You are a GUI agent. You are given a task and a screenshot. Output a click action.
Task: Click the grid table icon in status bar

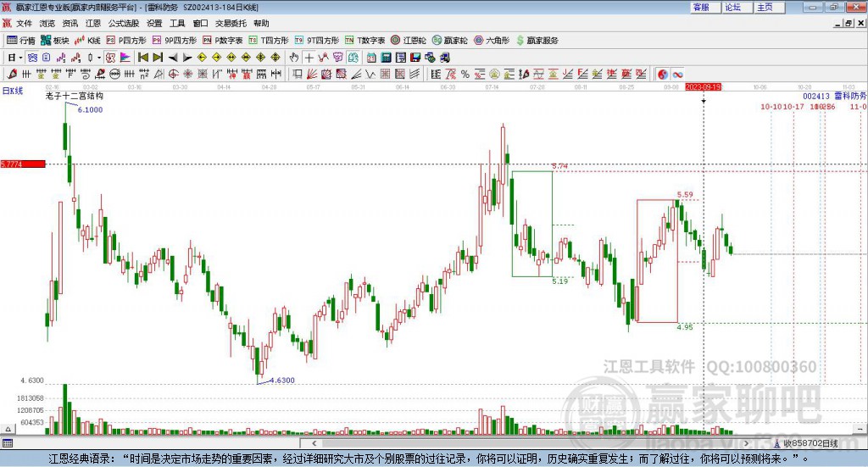(7, 443)
